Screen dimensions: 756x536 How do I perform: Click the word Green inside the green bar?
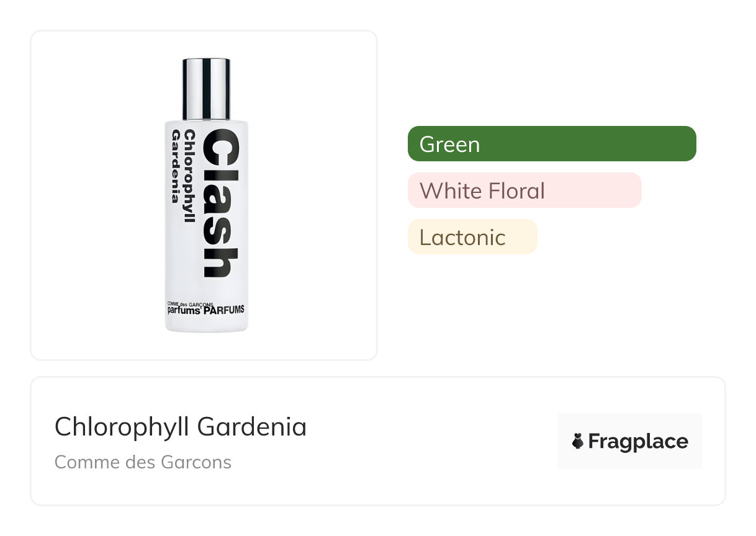point(449,145)
